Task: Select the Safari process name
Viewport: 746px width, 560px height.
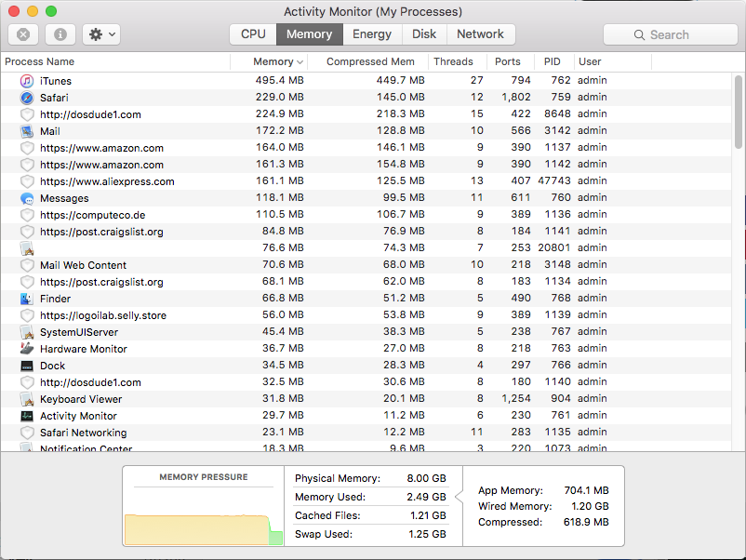Action: [x=54, y=98]
